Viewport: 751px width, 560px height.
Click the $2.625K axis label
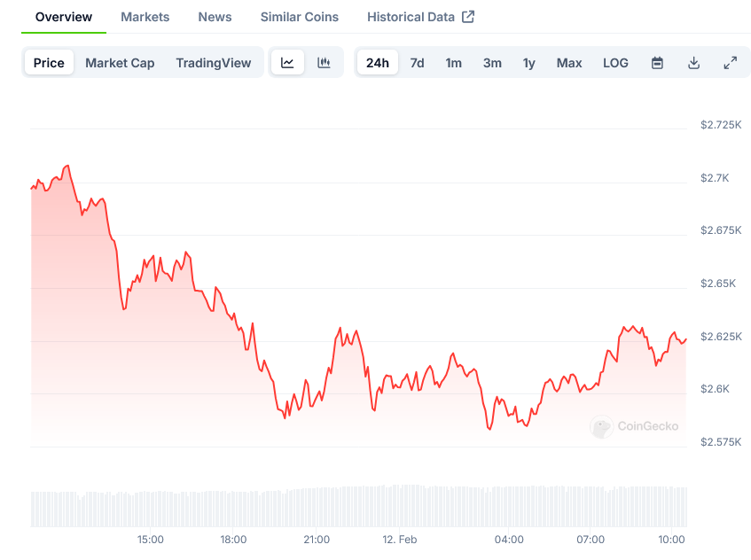click(x=721, y=337)
